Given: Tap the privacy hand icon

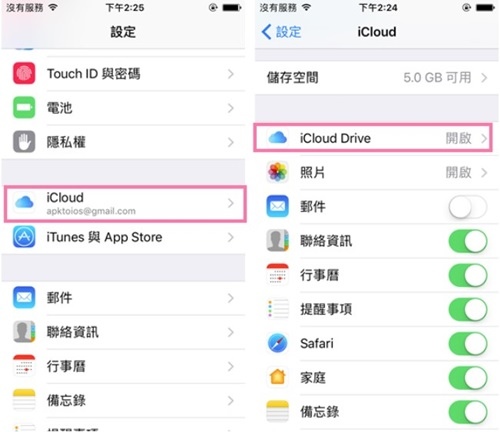Looking at the screenshot, I should (24, 142).
